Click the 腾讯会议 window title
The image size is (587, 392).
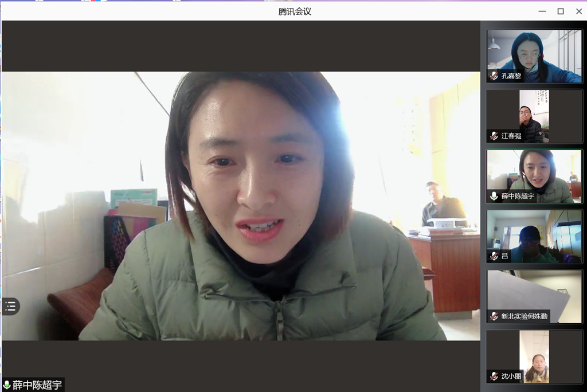point(295,11)
